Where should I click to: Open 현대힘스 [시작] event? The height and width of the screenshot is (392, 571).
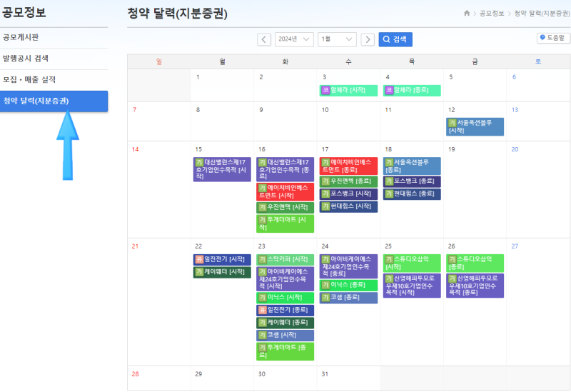(348, 206)
